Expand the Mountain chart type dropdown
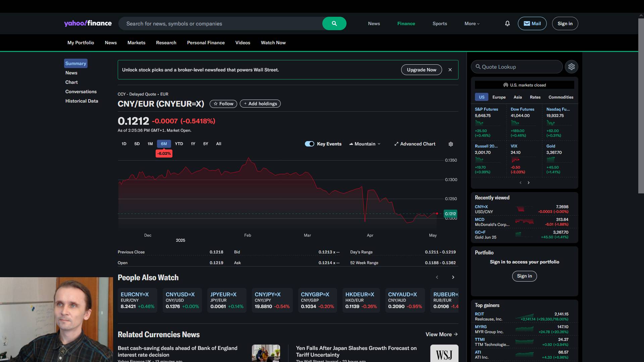This screenshot has height=362, width=644. [x=365, y=144]
